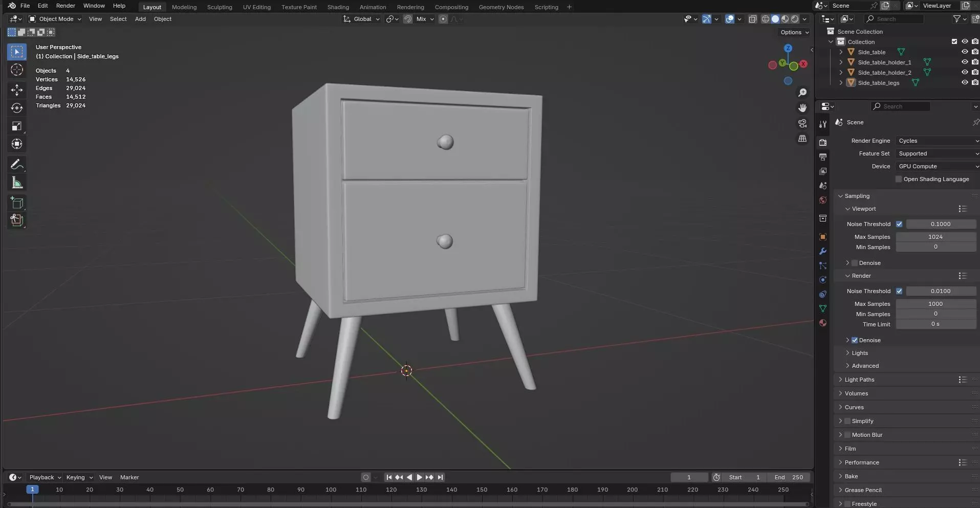Open the Tool properties tab
Viewport: 980px width, 508px height.
823,124
